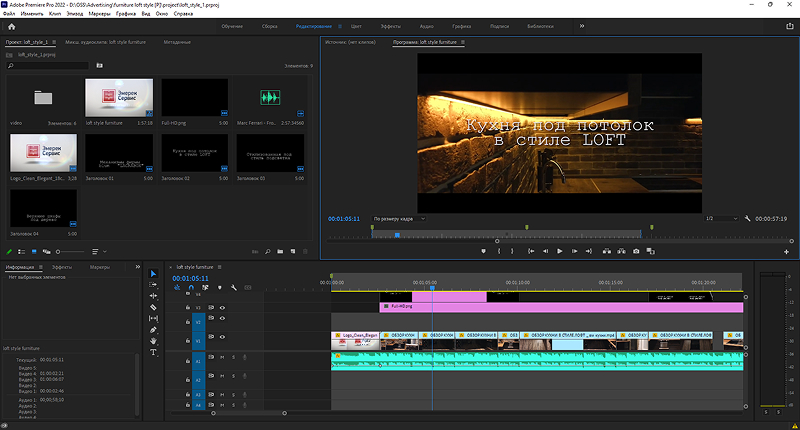This screenshot has width=800, height=430.
Task: Select the Ripple Edit tool
Action: pos(153,296)
